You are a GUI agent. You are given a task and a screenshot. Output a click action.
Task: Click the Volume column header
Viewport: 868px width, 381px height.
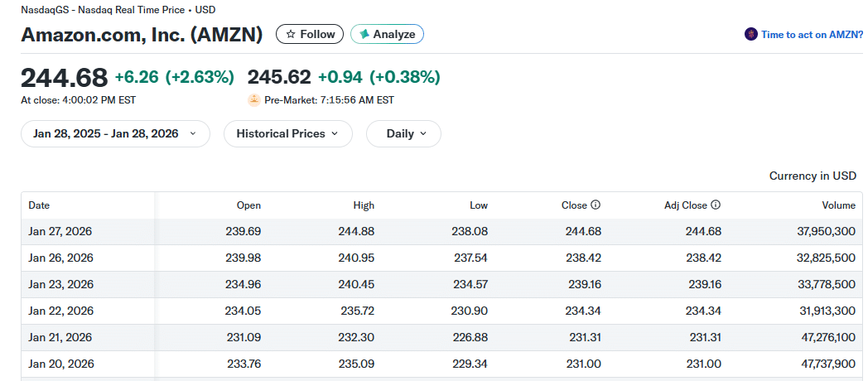pos(838,205)
